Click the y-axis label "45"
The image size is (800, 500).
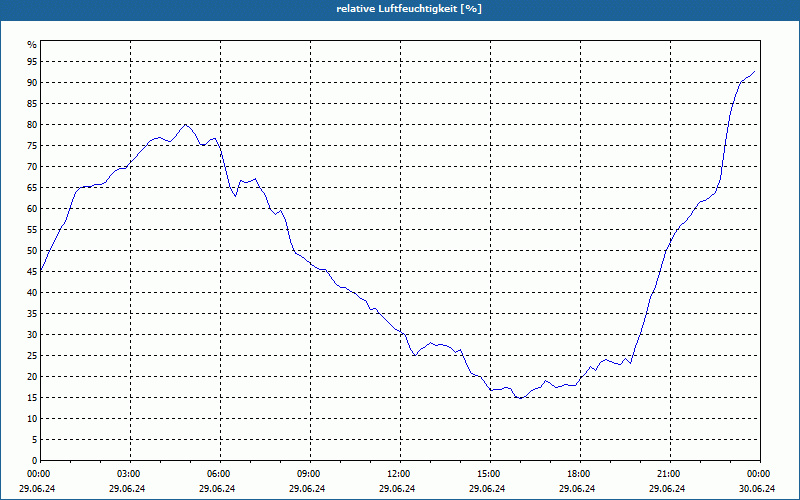coord(32,271)
